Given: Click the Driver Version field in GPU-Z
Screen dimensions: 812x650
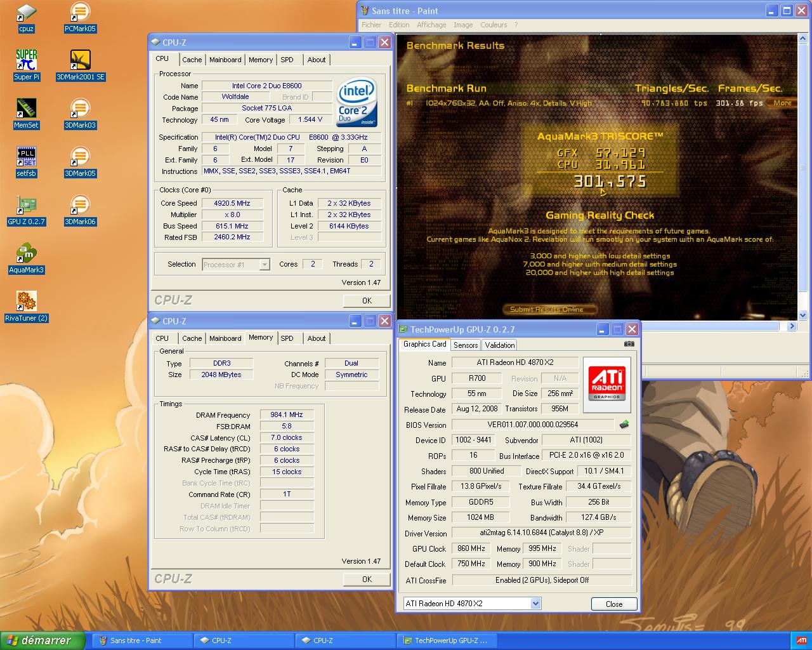Looking at the screenshot, I should tap(542, 533).
